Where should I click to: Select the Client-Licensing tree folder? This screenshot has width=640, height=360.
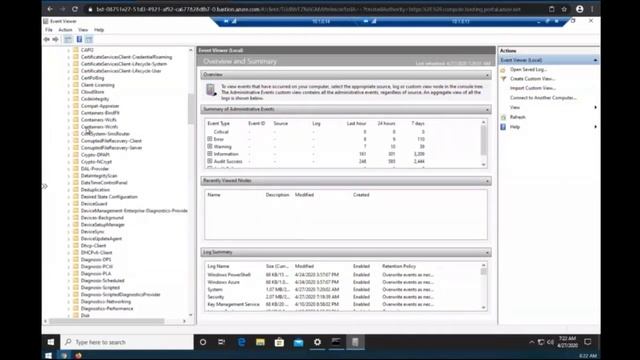pos(98,85)
